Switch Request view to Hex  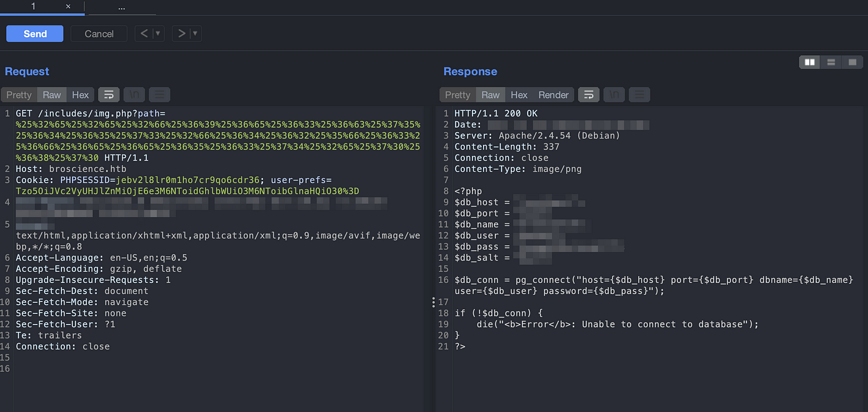coord(81,95)
